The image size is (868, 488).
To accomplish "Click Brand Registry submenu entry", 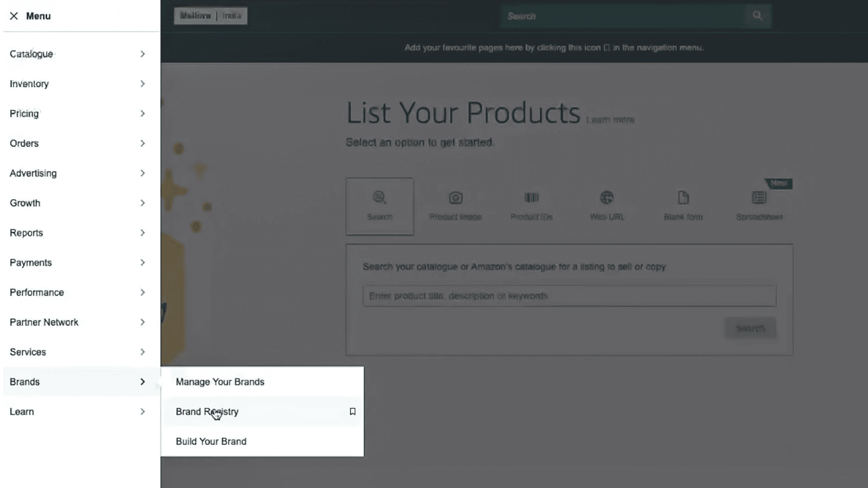I will [207, 412].
